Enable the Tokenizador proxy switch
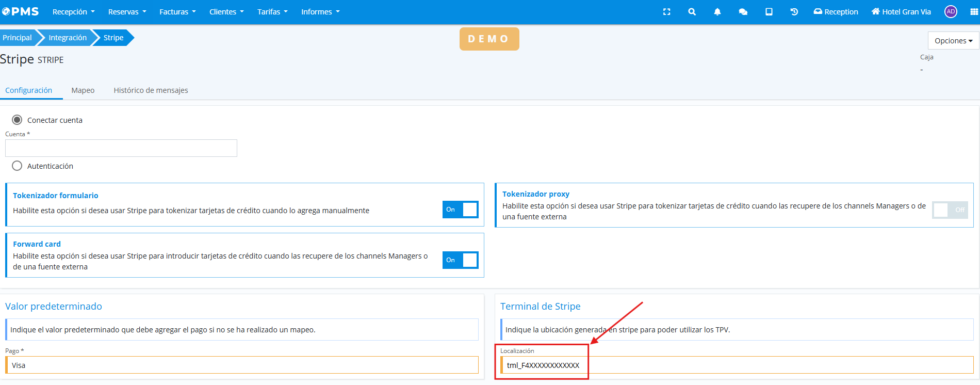This screenshot has width=980, height=385. point(950,210)
